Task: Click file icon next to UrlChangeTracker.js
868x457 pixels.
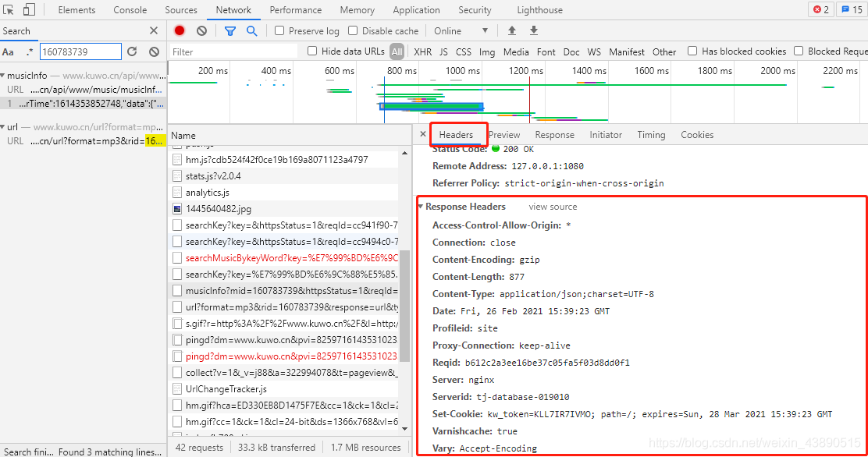Action: coord(177,389)
